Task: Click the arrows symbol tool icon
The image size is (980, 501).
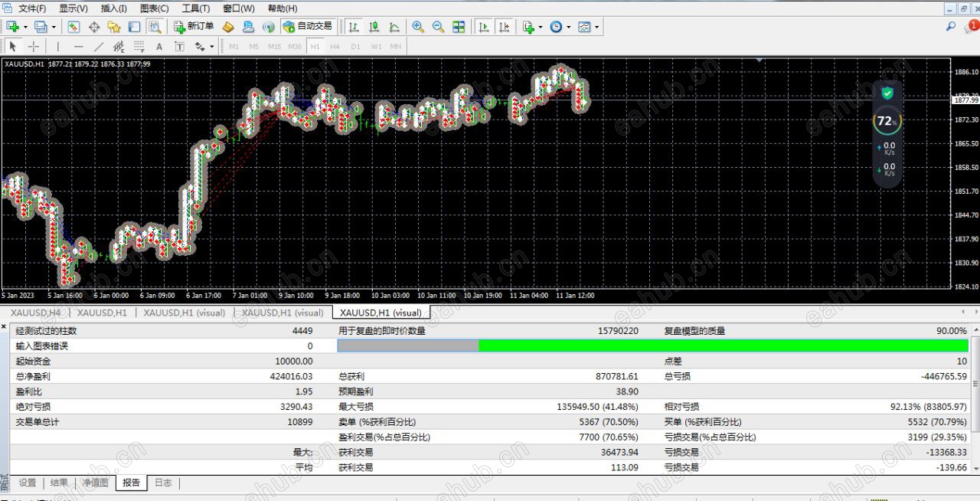Action: coord(200,46)
